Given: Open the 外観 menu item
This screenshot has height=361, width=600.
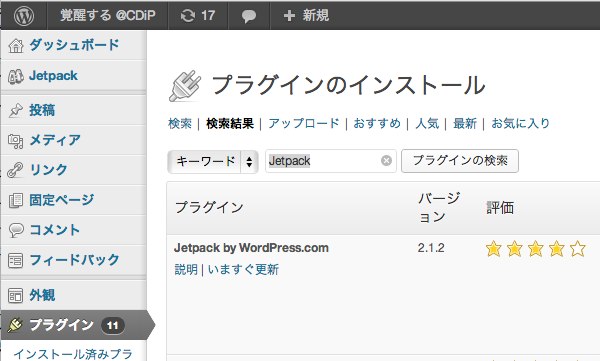Looking at the screenshot, I should (42, 295).
